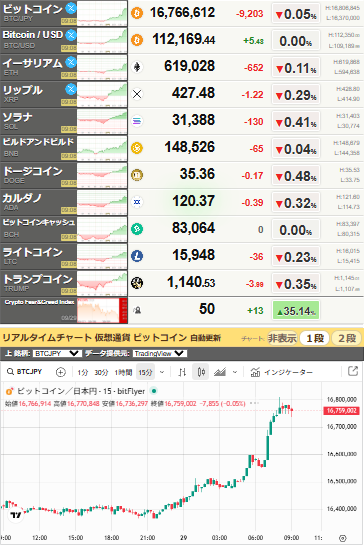Select the 1時間 timeframe

tap(123, 373)
